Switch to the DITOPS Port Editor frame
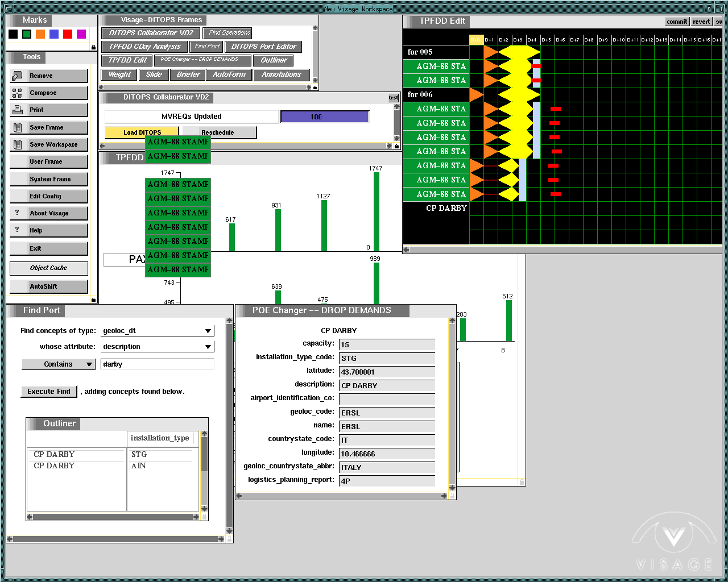 pyautogui.click(x=263, y=47)
